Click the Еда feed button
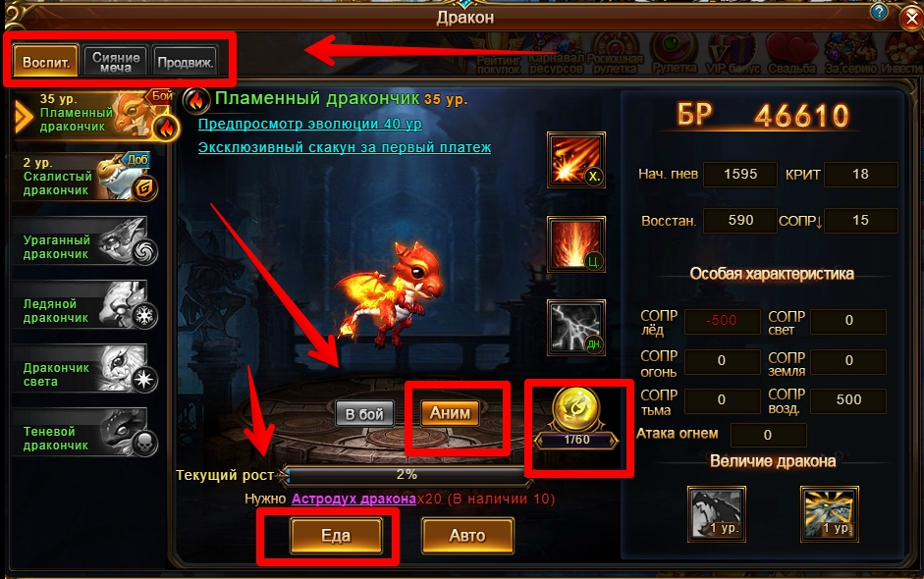Image resolution: width=924 pixels, height=579 pixels. click(x=336, y=536)
